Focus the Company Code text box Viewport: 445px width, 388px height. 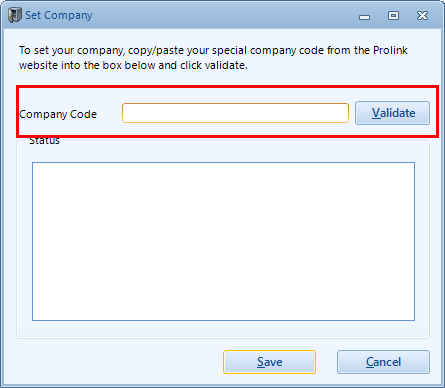click(x=235, y=113)
